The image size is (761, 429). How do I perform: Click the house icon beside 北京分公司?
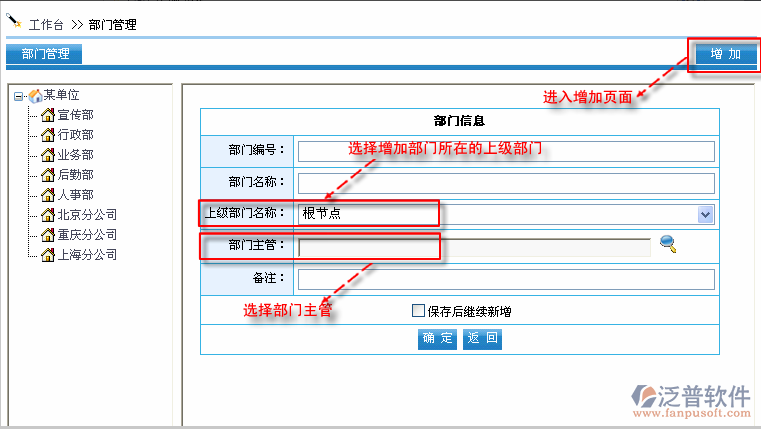click(x=48, y=214)
